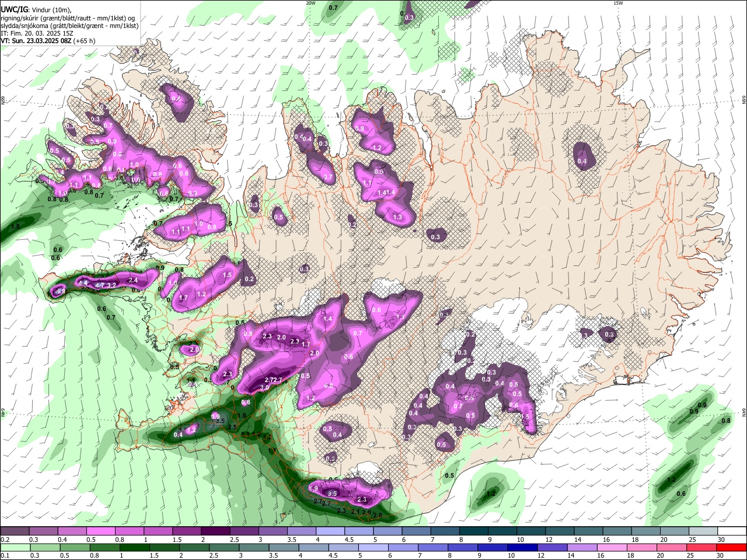Image resolution: width=747 pixels, height=560 pixels.
Task: Pick the deep blue 10–12 rain scale swatch
Action: [x=522, y=547]
